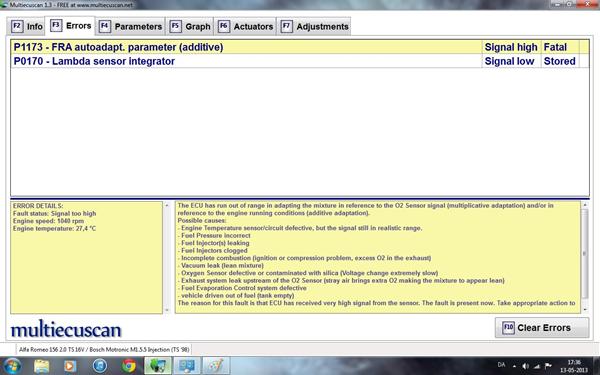The height and width of the screenshot is (375, 600).
Task: Click the F10 key icon on Clear Errors
Action: (x=508, y=328)
